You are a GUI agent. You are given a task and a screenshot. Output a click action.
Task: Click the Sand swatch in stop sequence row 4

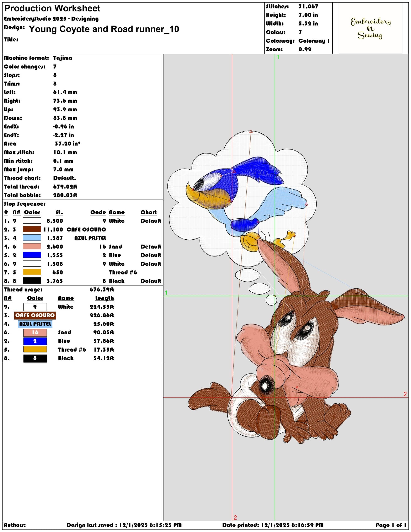pyautogui.click(x=32, y=246)
